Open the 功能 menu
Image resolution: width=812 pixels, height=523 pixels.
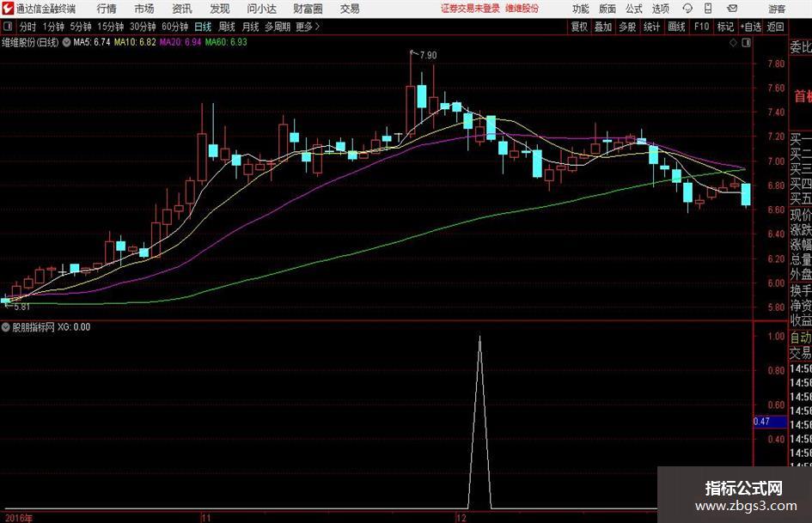tap(581, 9)
